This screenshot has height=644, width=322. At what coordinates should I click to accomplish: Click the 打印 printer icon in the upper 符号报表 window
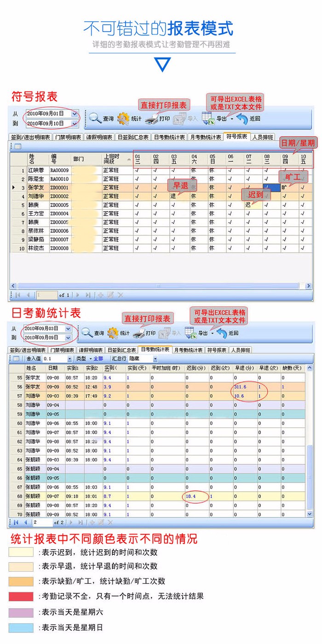[151, 119]
